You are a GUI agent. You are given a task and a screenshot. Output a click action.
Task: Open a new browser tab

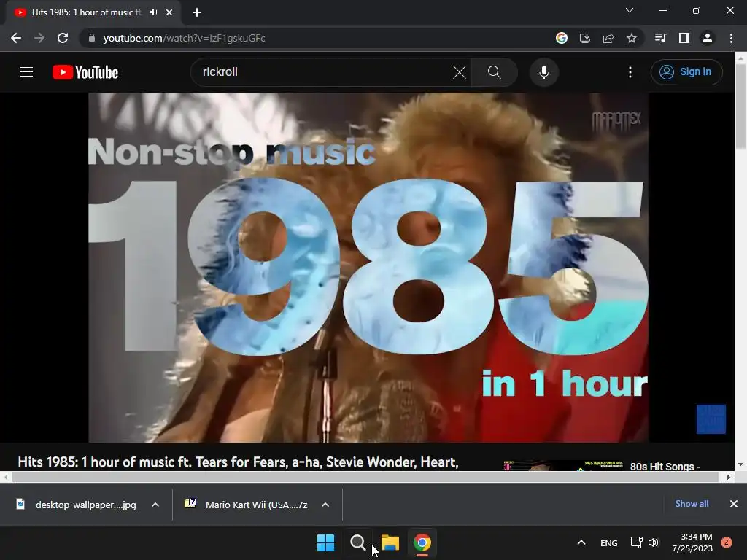click(197, 12)
